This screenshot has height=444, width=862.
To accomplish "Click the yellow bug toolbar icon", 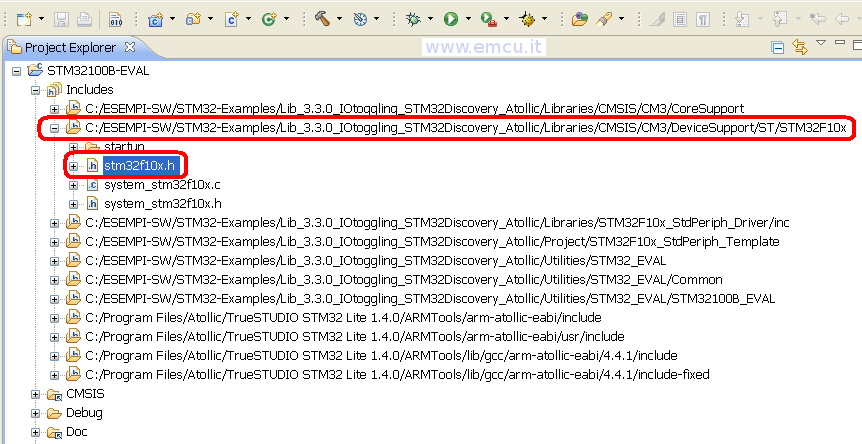I will [x=527, y=19].
